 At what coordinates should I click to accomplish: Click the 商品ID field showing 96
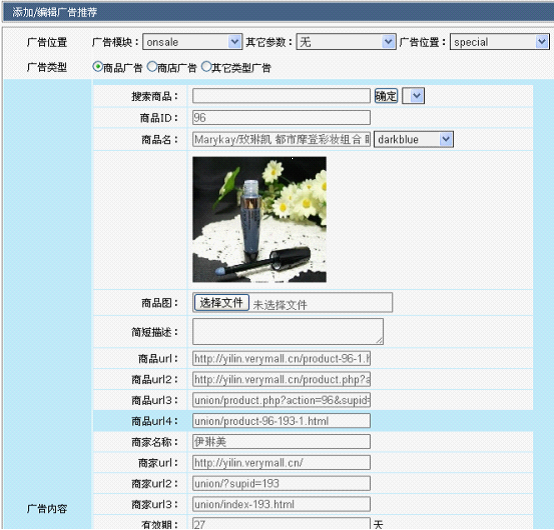tap(281, 118)
